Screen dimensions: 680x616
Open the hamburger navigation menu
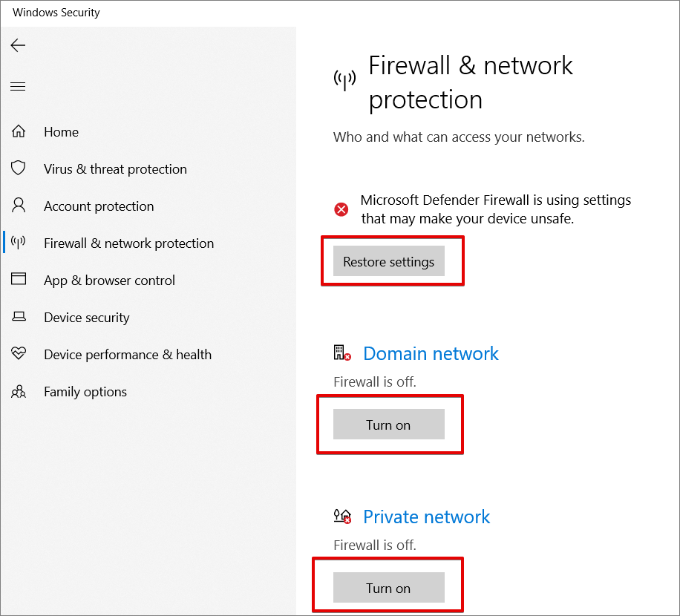(x=18, y=87)
